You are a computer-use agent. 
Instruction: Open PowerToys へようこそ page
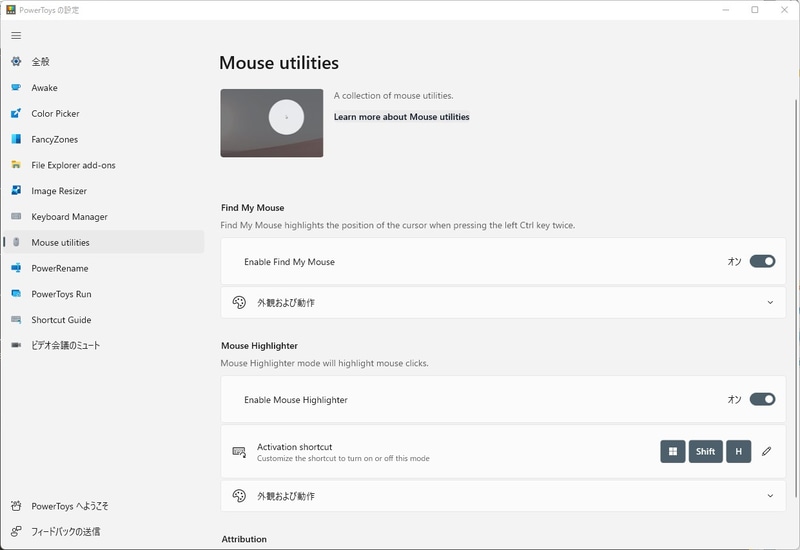pyautogui.click(x=104, y=506)
